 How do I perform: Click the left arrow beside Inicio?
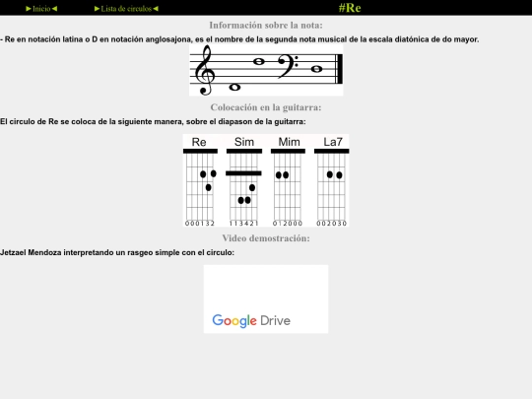click(54, 9)
